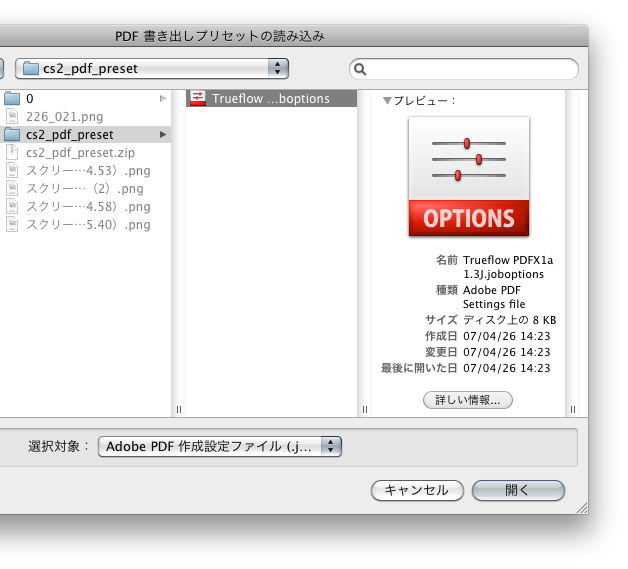Screen dimensions: 628x569
Task: Click the zip archive icon of cs2_pdf_preset.zip
Action: [12, 153]
